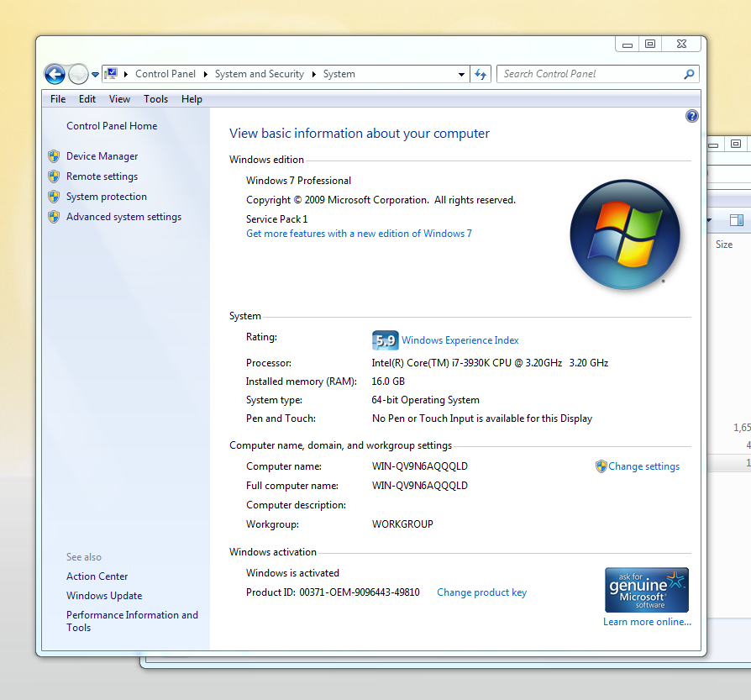Open the View menu
Screen dimensions: 751x700
[119, 99]
